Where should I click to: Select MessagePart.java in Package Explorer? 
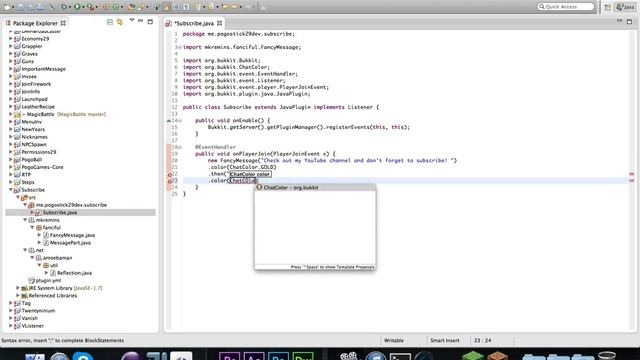(70, 243)
